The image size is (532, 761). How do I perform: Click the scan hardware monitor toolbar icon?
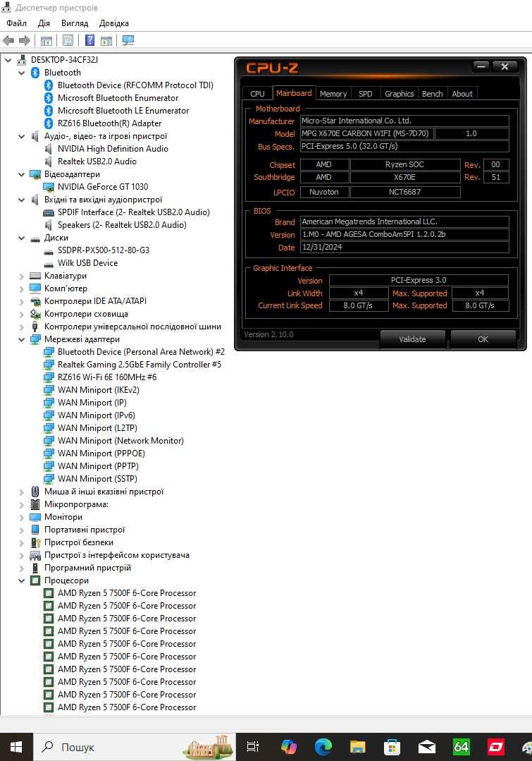128,41
